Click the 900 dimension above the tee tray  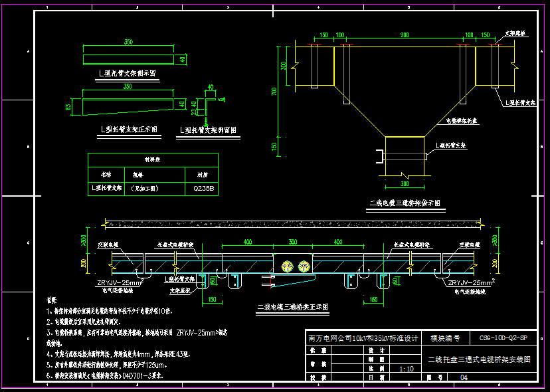[405, 35]
